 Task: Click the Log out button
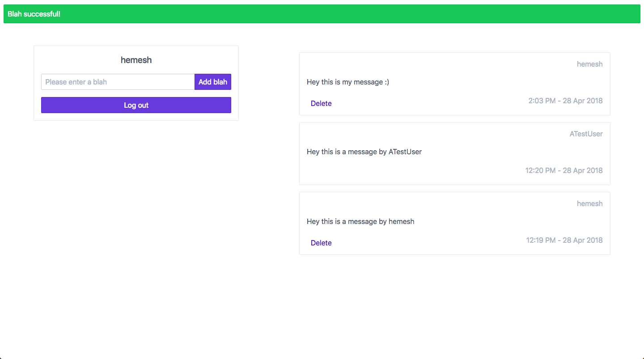pos(136,105)
